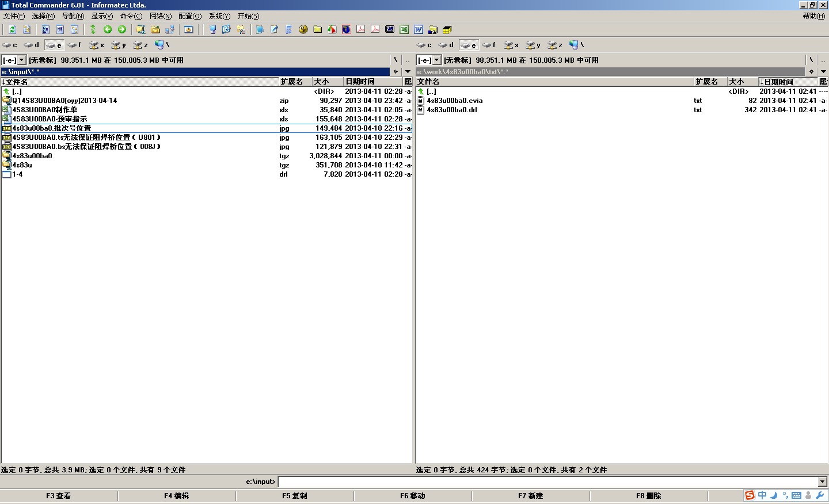Viewport: 829px width, 504px height.
Task: Click the command line input field
Action: (x=547, y=482)
